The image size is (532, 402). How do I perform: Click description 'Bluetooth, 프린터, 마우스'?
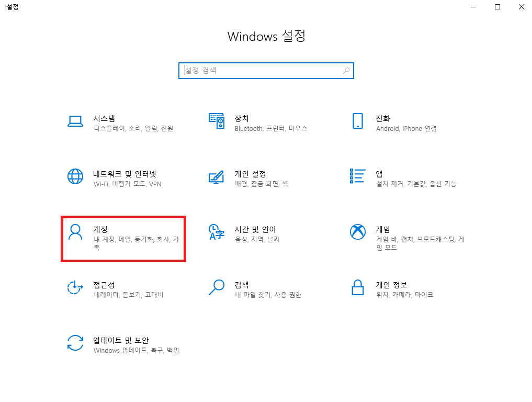pos(271,128)
